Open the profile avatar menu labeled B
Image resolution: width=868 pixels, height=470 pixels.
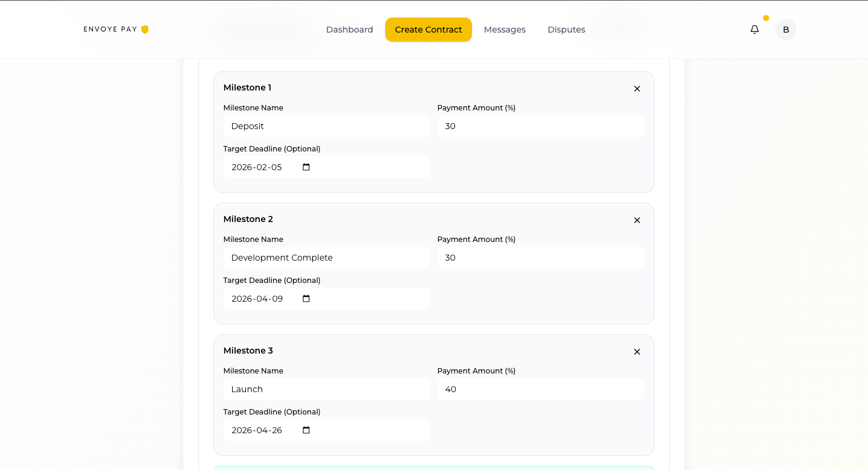click(785, 29)
